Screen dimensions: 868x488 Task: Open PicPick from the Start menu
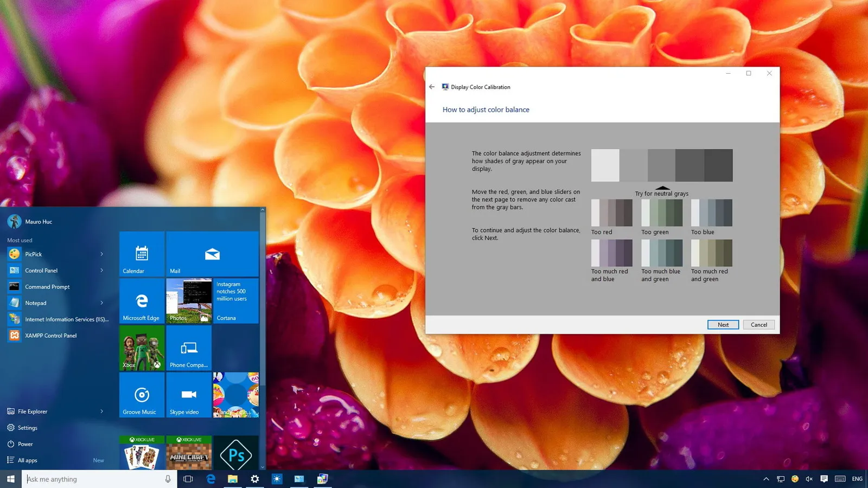(33, 254)
